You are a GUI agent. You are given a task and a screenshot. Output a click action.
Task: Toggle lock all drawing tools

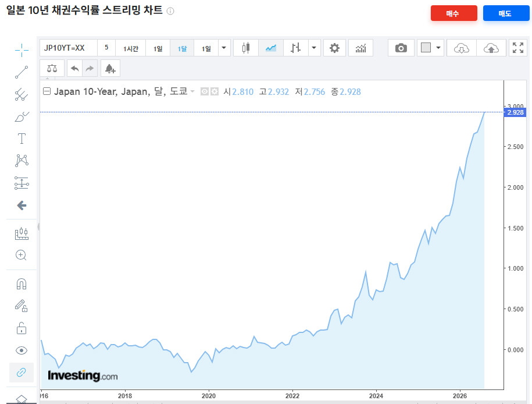pyautogui.click(x=22, y=328)
